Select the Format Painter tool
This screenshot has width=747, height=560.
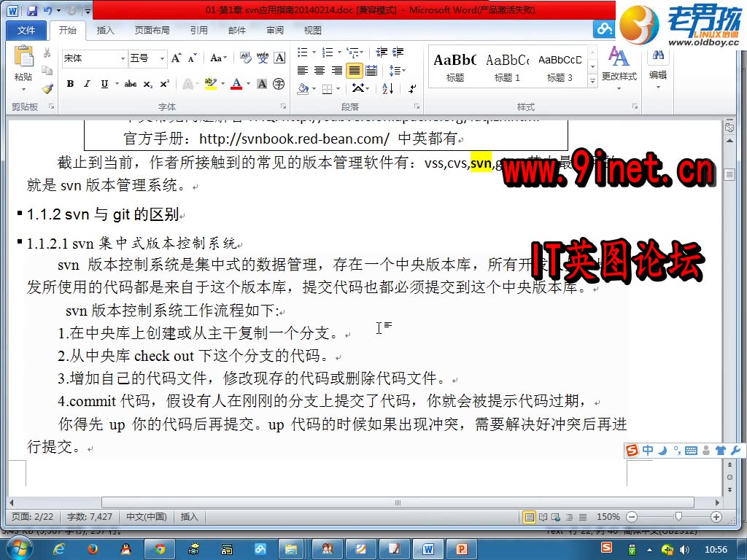point(48,88)
